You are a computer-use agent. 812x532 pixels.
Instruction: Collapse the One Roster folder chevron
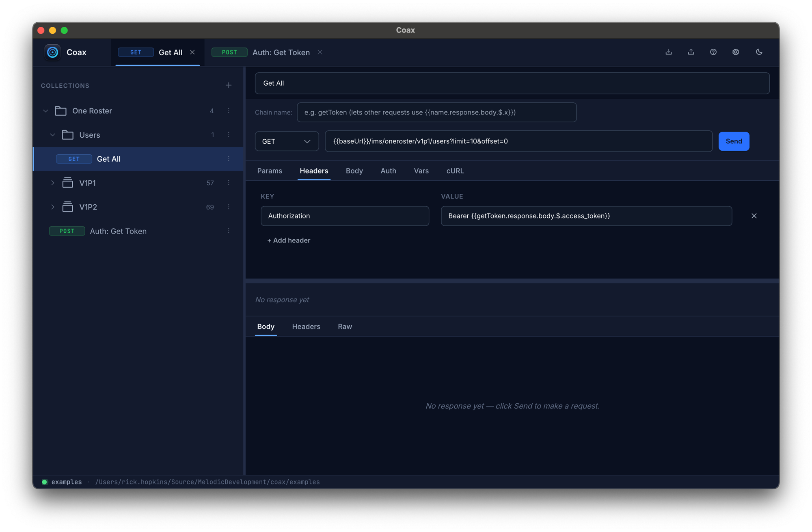pyautogui.click(x=45, y=111)
